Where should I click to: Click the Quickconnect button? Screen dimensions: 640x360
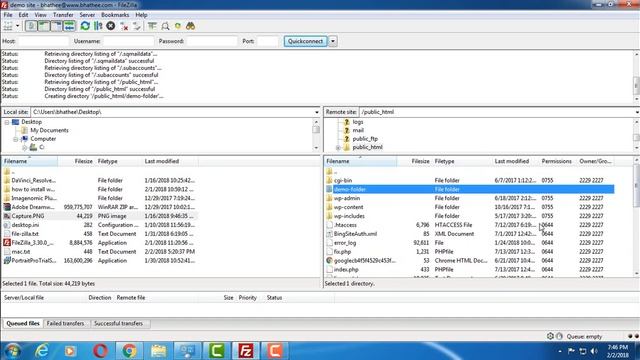(x=305, y=41)
